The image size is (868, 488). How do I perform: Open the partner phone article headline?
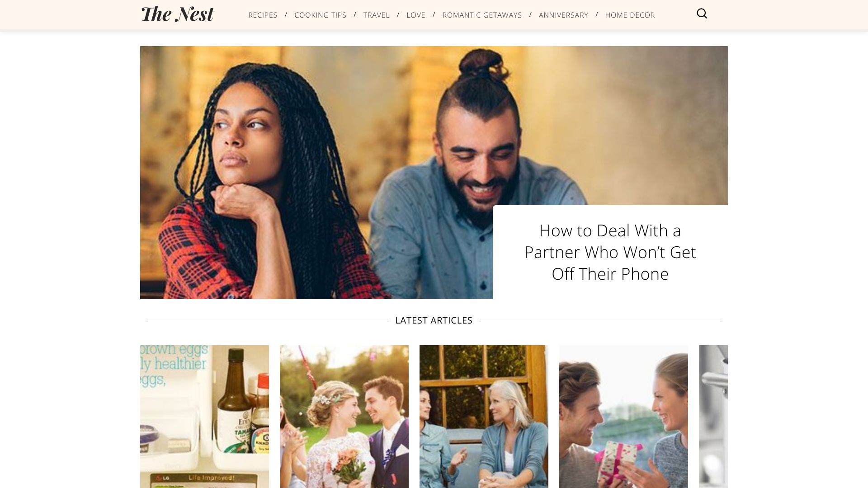click(610, 252)
